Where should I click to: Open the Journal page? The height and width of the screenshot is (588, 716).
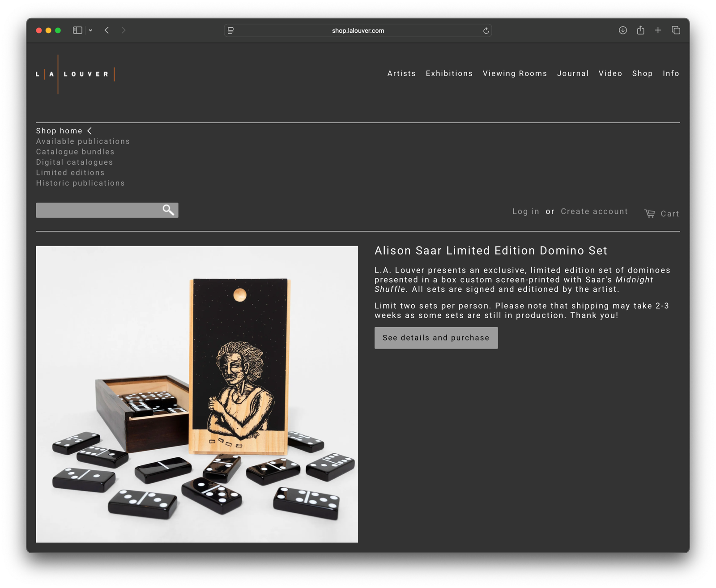tap(573, 73)
